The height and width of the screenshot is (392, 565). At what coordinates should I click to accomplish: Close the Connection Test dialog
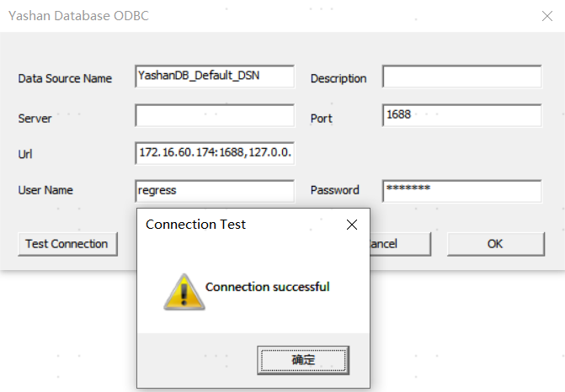[x=352, y=225]
